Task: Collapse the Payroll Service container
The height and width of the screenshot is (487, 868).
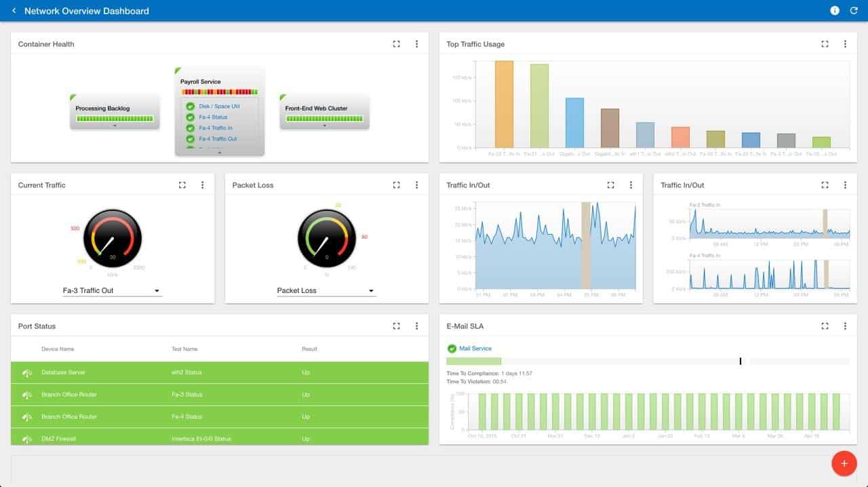Action: (220, 153)
